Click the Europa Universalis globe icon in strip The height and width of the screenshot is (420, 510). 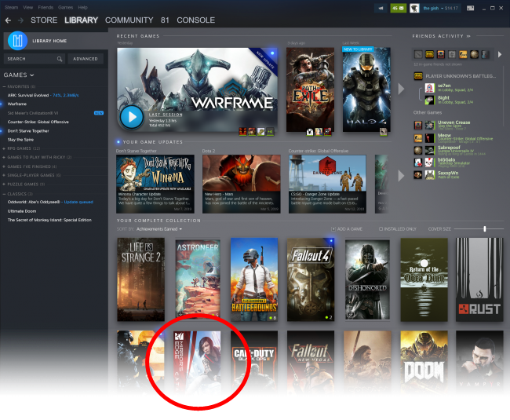[x=474, y=54]
